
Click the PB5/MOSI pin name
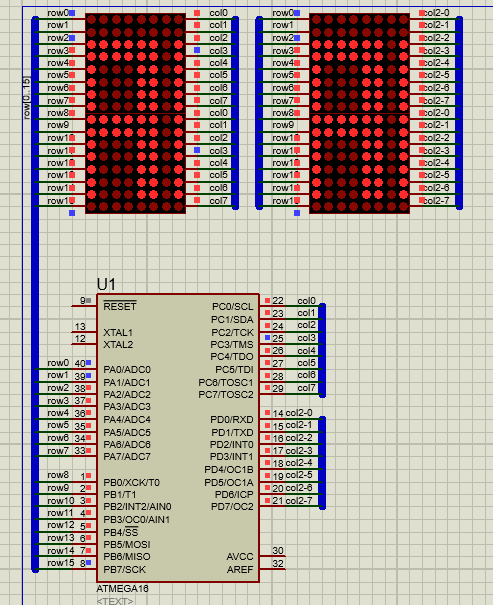127,544
